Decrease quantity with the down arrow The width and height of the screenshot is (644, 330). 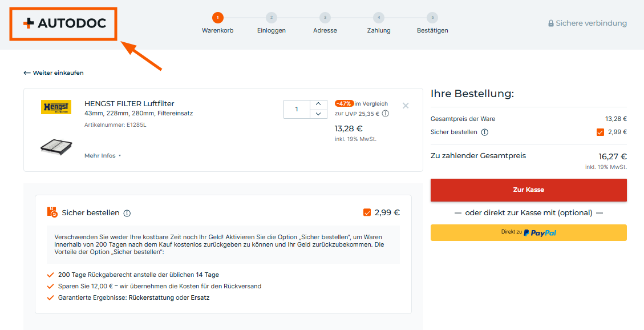(x=318, y=114)
